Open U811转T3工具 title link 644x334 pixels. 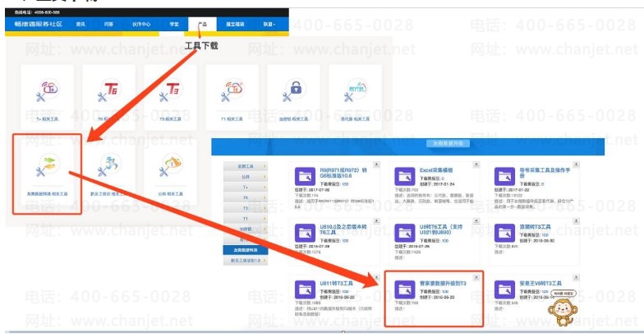(x=337, y=283)
